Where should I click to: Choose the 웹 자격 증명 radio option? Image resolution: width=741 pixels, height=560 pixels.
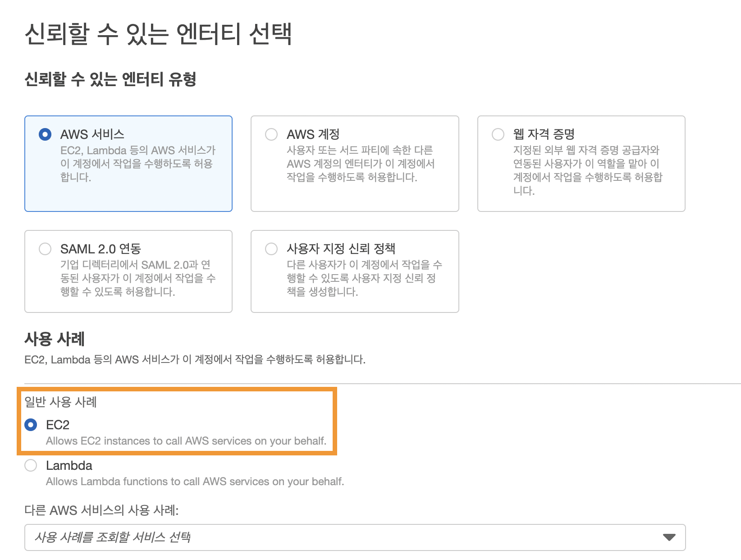point(498,134)
